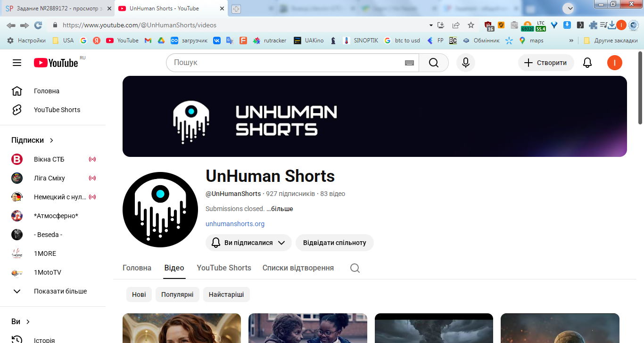The width and height of the screenshot is (644, 343).
Task: Click install app icon in address bar
Action: click(441, 25)
